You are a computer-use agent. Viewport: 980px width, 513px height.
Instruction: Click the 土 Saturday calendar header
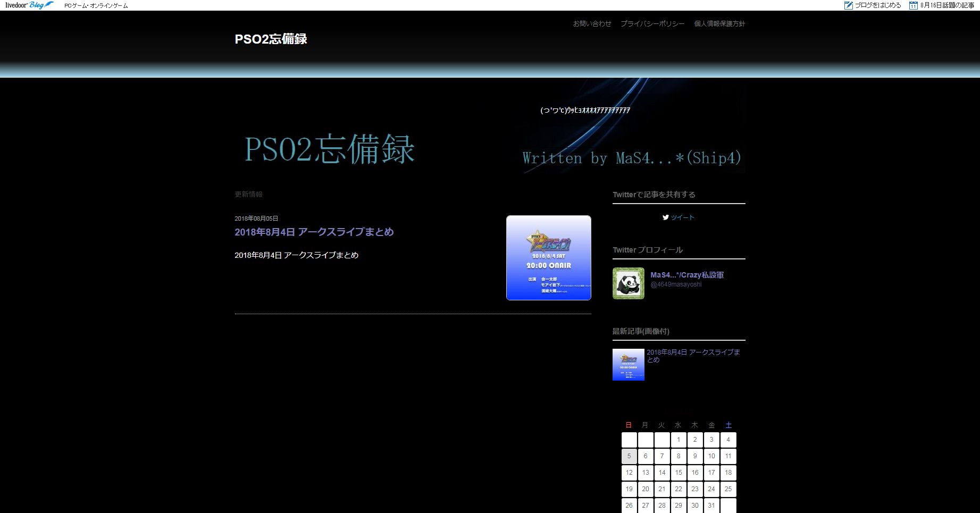click(728, 425)
